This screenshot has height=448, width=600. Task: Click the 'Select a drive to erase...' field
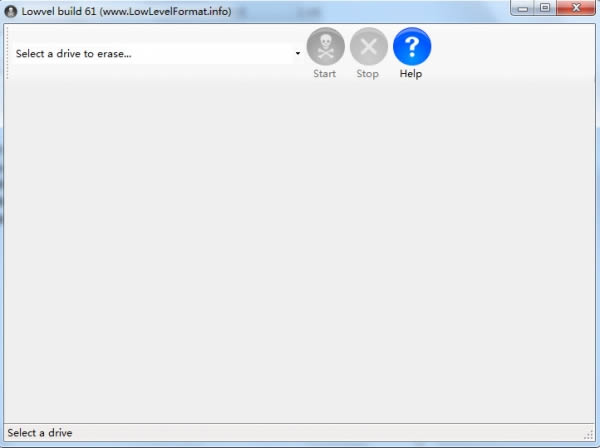pos(153,54)
